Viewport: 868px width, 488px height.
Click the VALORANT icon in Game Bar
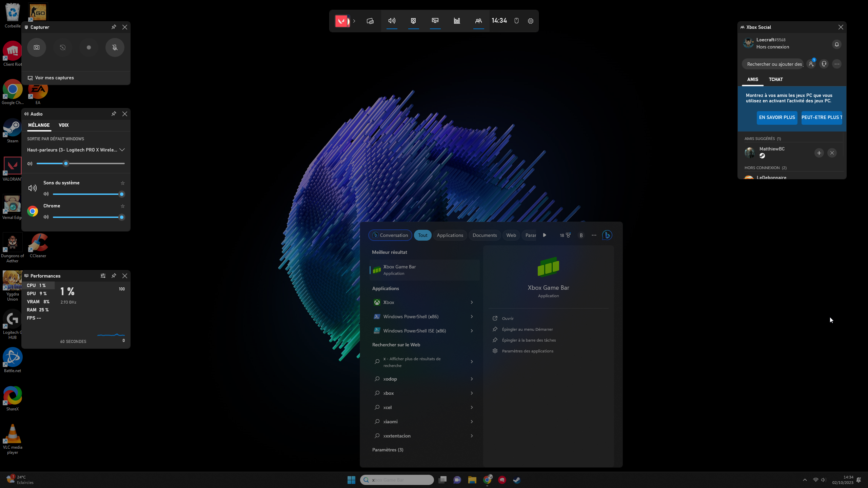342,21
